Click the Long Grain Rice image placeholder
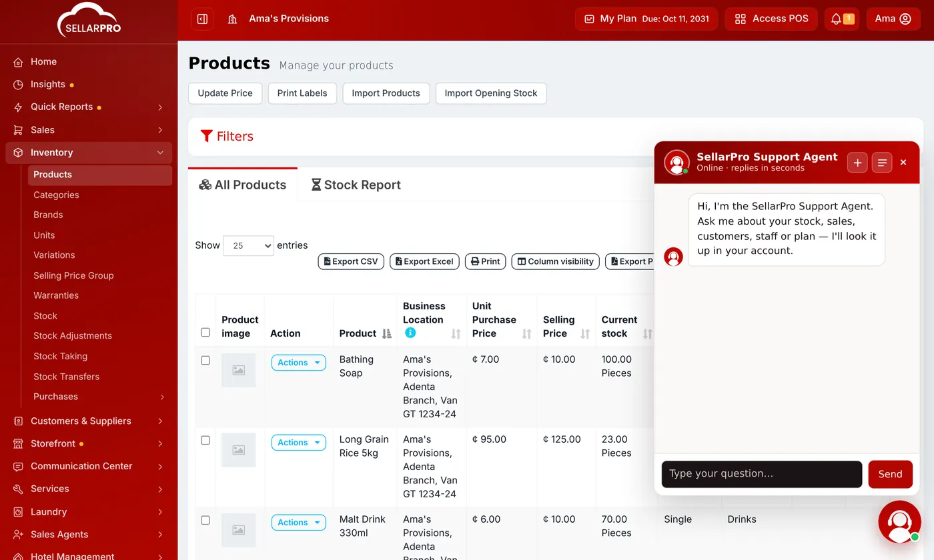The height and width of the screenshot is (560, 934). (238, 450)
